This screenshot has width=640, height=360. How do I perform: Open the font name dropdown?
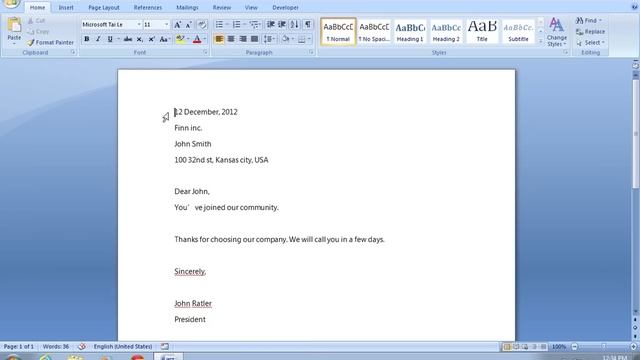pos(139,25)
